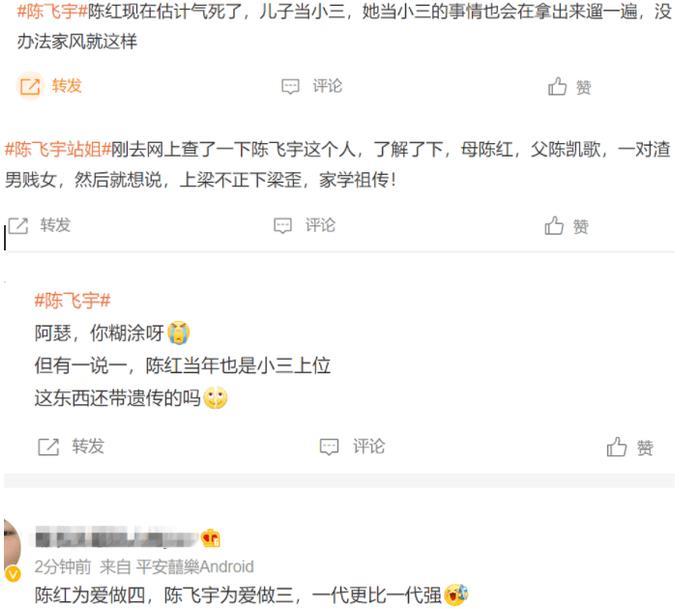Open the #陈飞宇站姐# hashtag link

58,150
